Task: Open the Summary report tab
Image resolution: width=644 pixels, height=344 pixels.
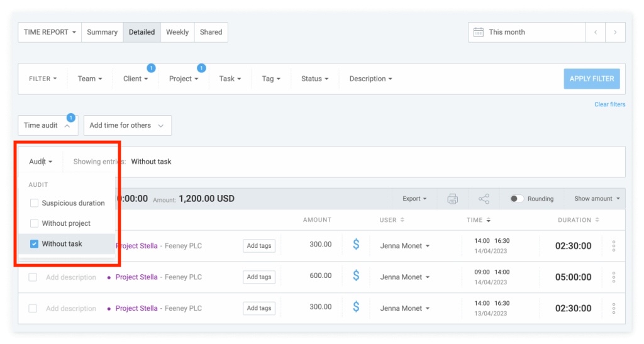Action: (102, 32)
